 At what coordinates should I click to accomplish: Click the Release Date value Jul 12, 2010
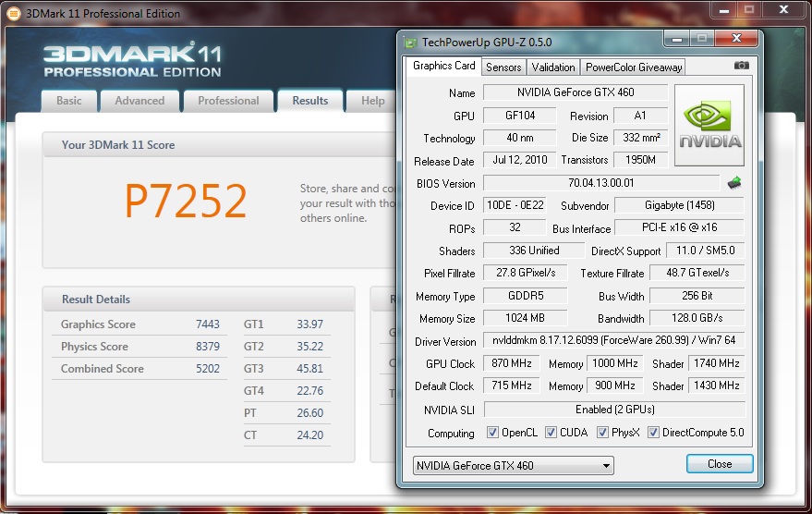tap(519, 160)
